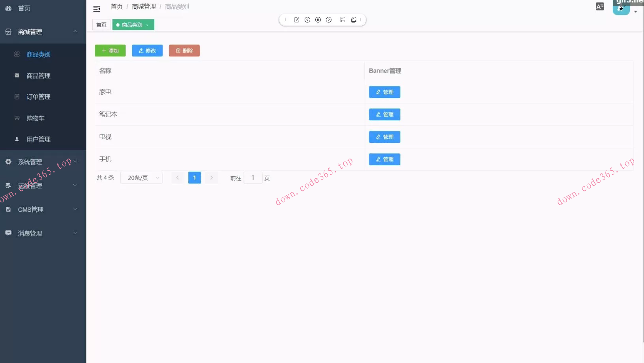The image size is (644, 363).
Task: Click the previous circle arrow in floating toolbar
Action: (x=307, y=20)
